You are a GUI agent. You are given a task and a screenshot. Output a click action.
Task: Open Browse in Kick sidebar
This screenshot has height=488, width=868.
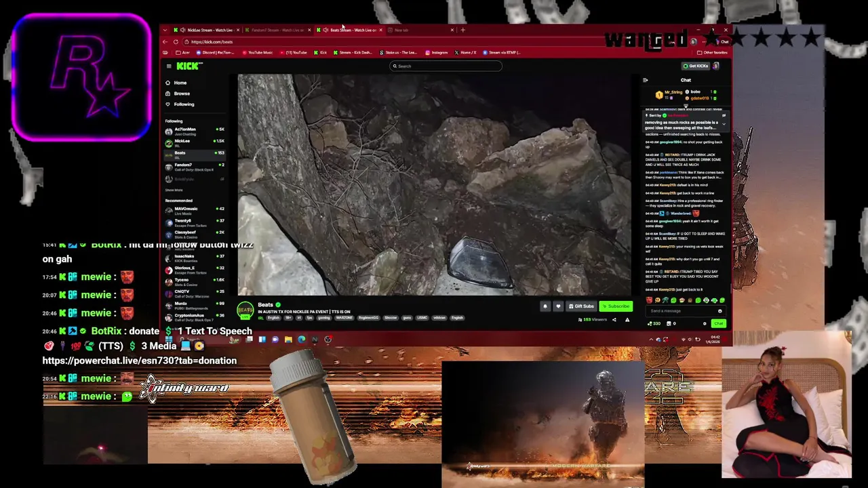point(178,94)
